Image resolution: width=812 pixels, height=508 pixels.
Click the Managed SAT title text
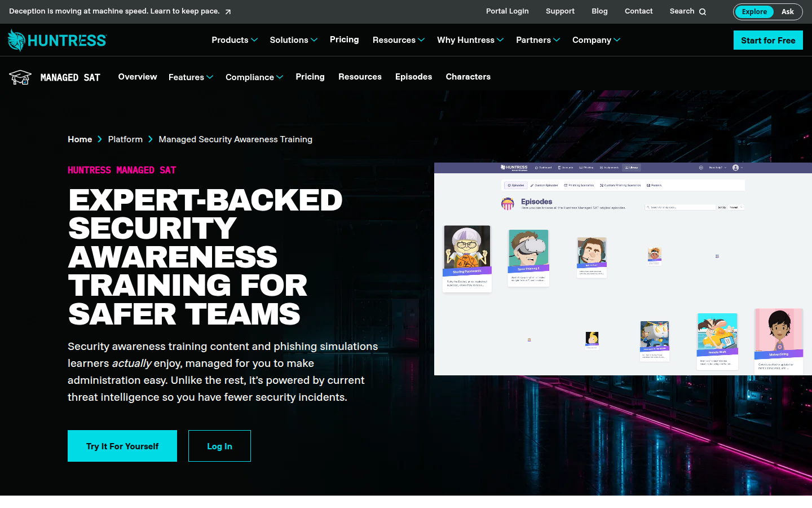coord(70,77)
